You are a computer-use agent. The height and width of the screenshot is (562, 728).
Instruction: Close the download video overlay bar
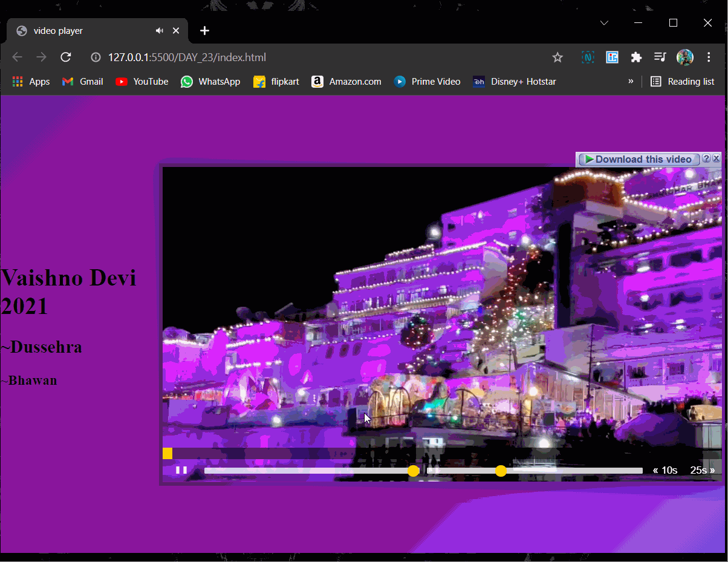point(717,158)
